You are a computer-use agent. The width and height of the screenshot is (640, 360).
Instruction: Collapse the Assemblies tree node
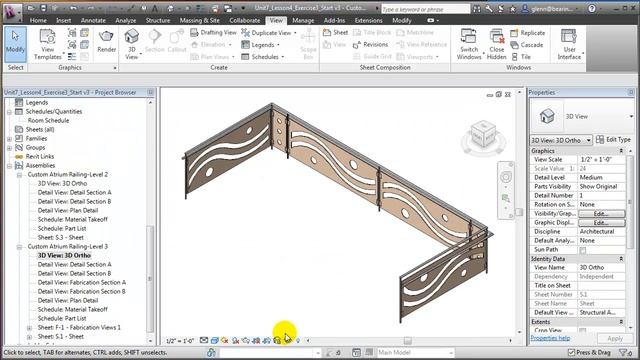pos(9,166)
